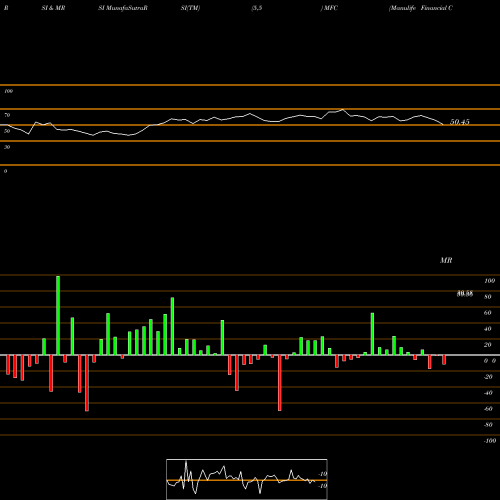
Task: Click the last red bar in MR histogram
Action: tap(444, 360)
